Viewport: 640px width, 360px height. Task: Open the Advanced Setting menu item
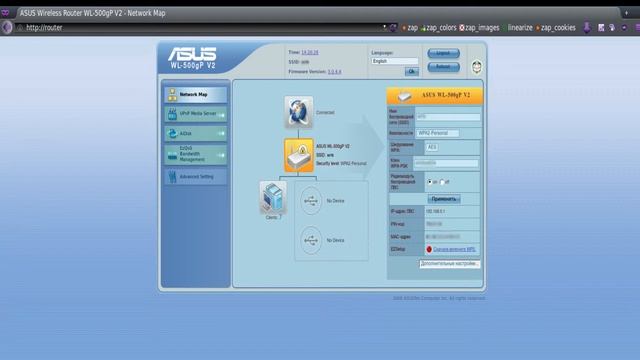pyautogui.click(x=196, y=176)
